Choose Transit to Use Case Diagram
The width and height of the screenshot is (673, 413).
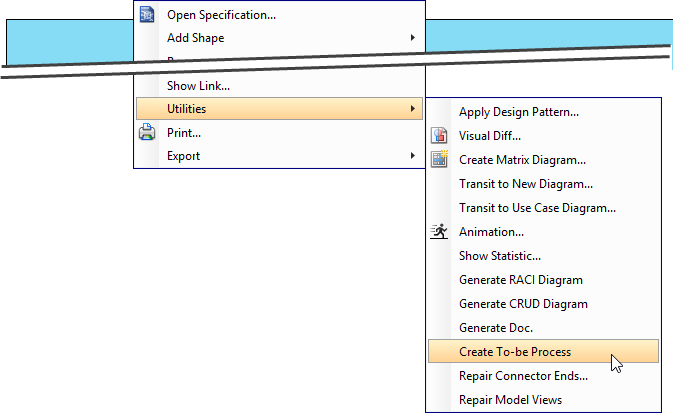pos(536,208)
